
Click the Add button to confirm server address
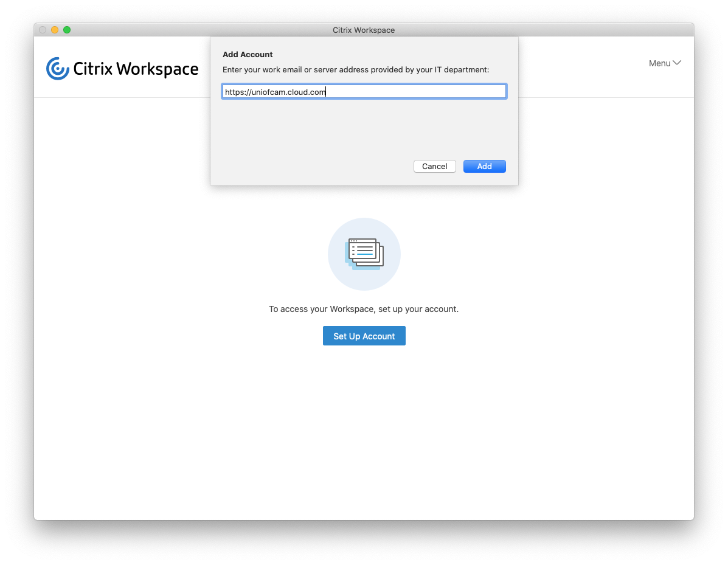pyautogui.click(x=484, y=166)
